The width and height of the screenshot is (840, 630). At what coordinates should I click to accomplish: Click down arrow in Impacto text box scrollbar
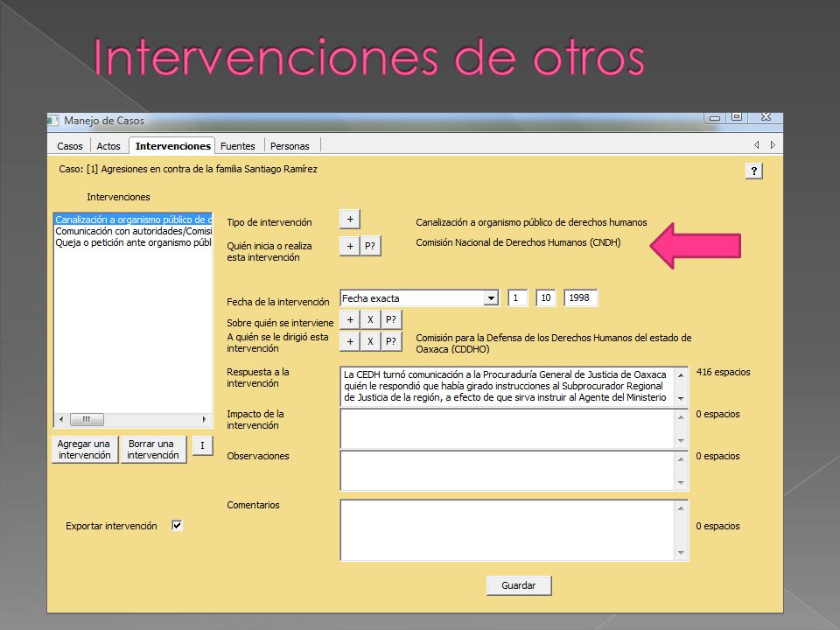pos(681,441)
